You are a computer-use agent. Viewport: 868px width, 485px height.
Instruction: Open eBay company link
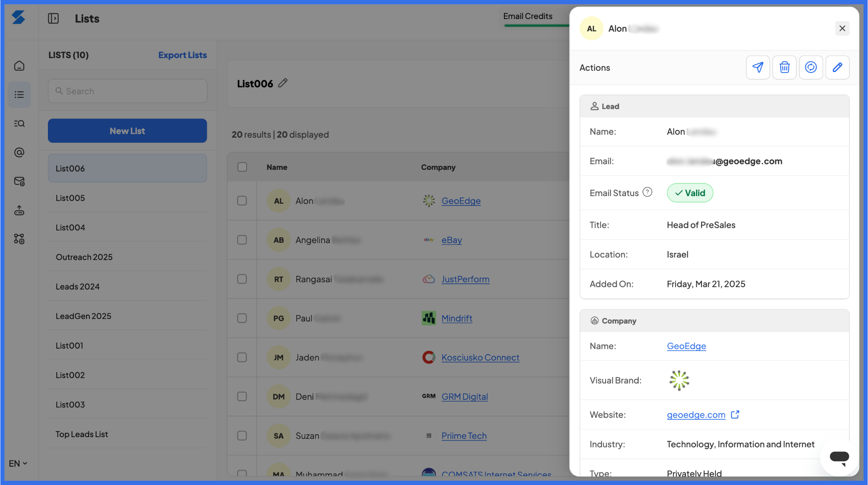pos(452,240)
